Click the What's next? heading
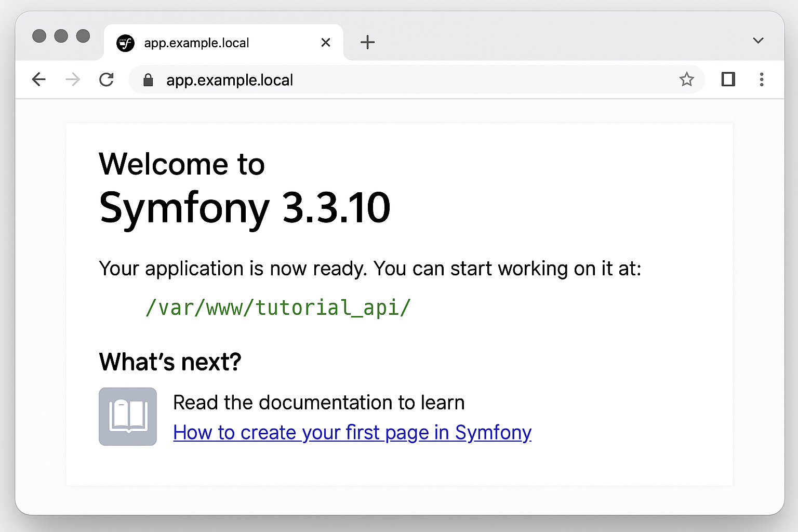 [x=170, y=362]
